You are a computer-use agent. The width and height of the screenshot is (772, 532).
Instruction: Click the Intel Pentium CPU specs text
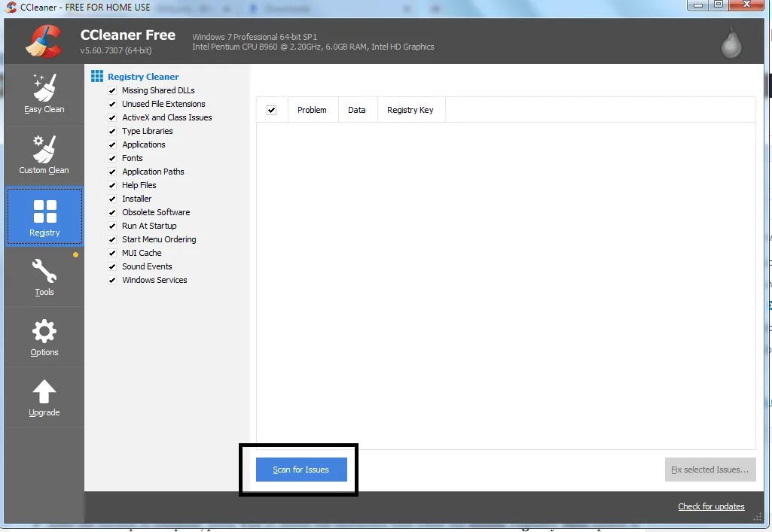[x=313, y=47]
